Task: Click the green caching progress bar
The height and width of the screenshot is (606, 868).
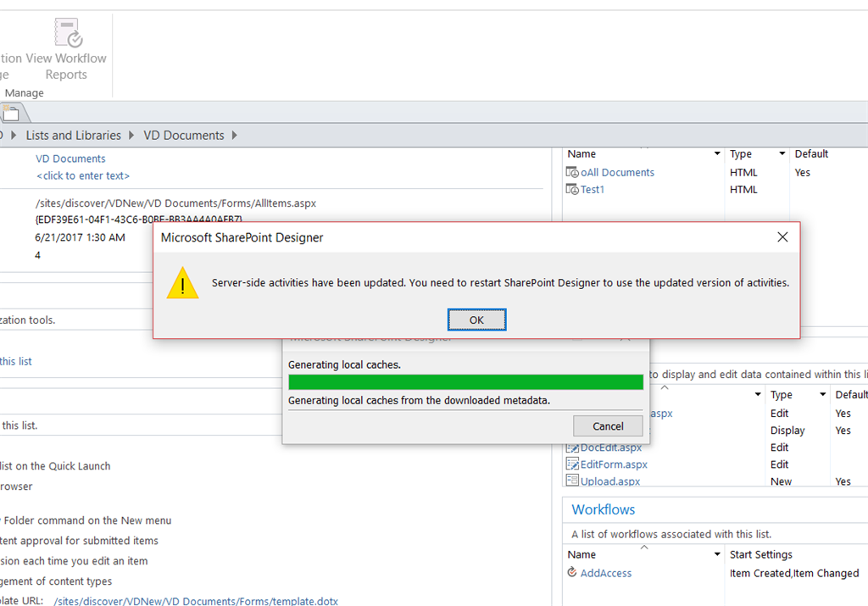Action: (465, 382)
